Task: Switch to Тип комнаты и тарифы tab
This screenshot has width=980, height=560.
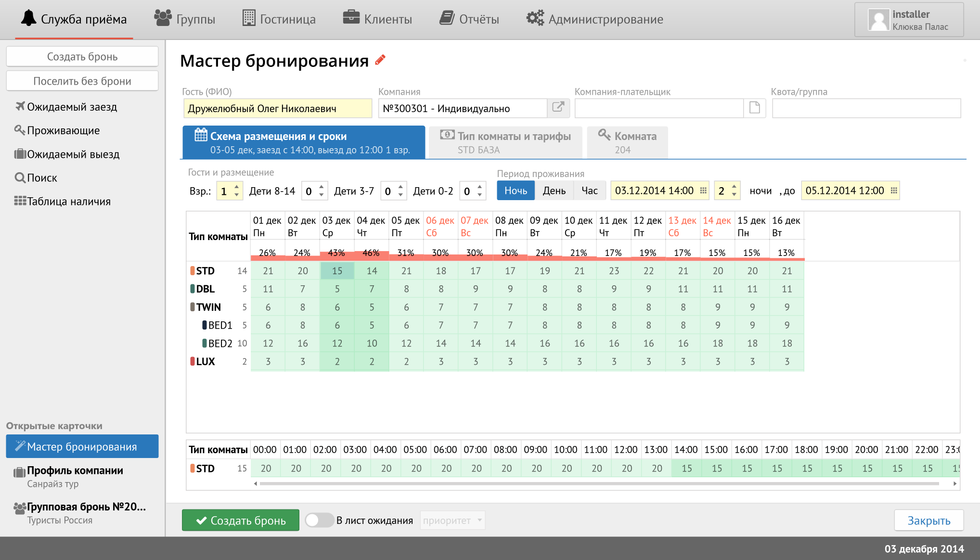Action: point(505,142)
